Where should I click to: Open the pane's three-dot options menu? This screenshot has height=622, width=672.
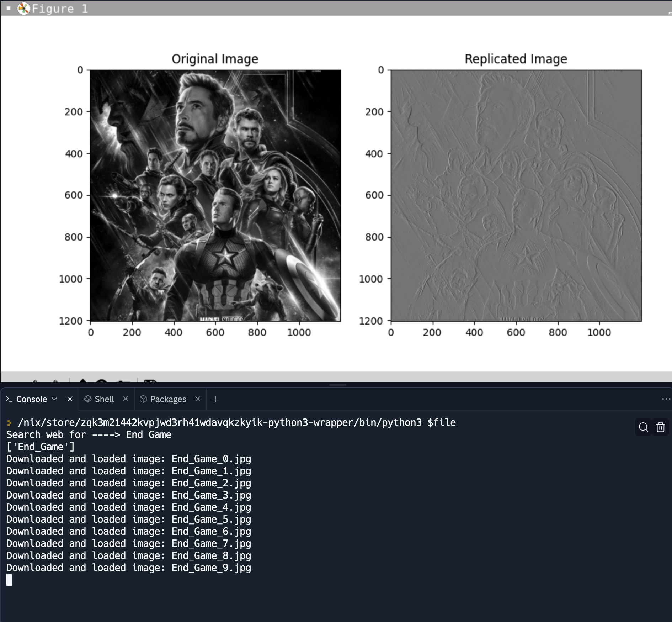coord(666,399)
